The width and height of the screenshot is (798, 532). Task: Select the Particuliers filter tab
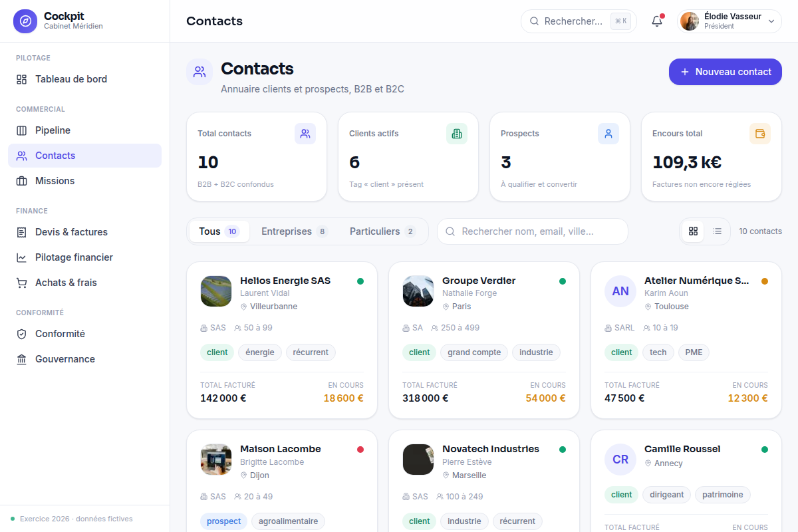point(382,231)
